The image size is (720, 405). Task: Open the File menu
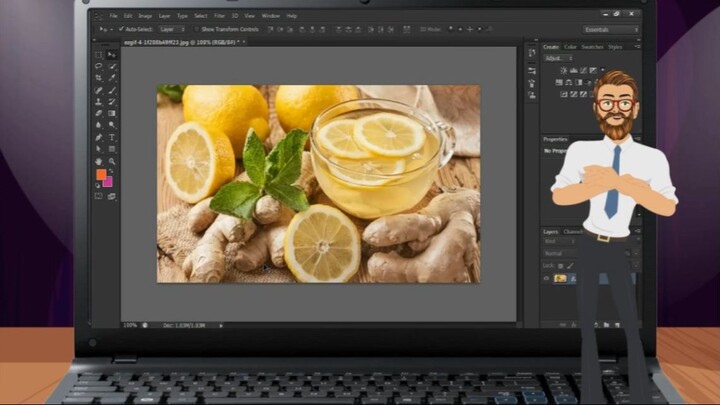point(113,16)
